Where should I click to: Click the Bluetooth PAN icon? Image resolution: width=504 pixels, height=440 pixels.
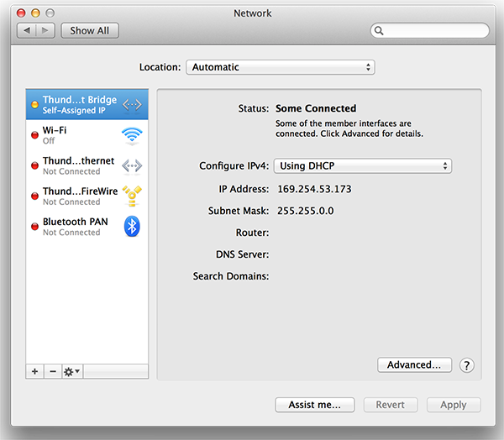coord(132,226)
